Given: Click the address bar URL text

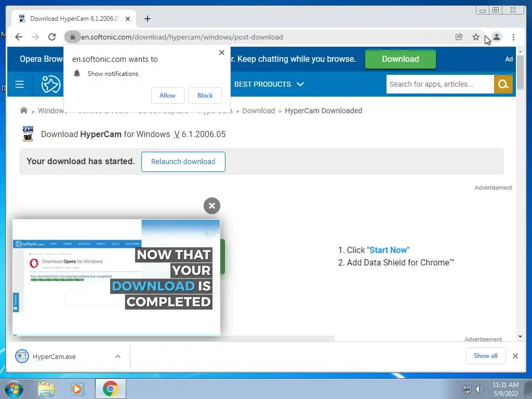Looking at the screenshot, I should (182, 37).
